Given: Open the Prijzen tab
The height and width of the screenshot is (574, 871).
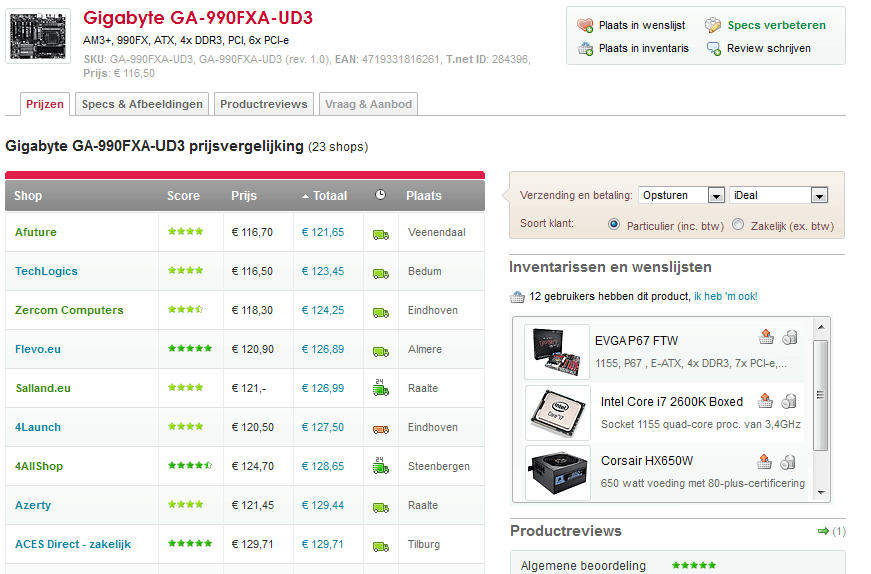Looking at the screenshot, I should 45,104.
